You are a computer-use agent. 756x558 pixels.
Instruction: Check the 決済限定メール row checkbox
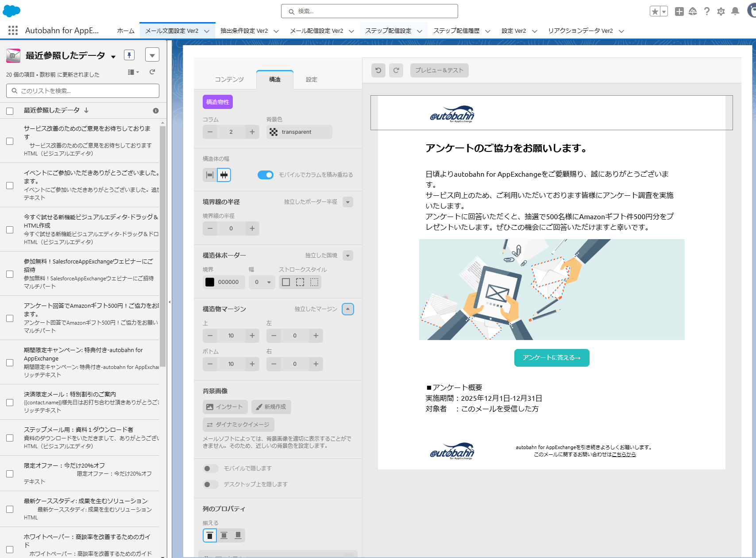(x=10, y=403)
